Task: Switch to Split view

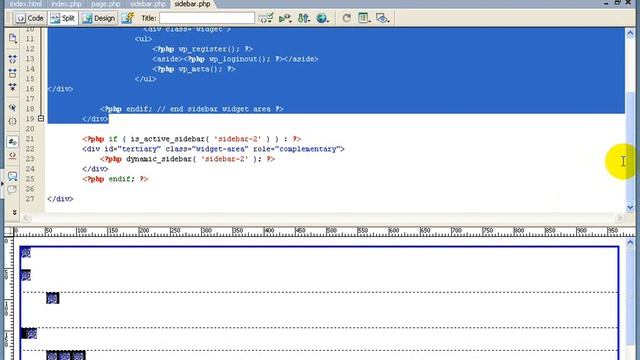Action: (x=63, y=18)
